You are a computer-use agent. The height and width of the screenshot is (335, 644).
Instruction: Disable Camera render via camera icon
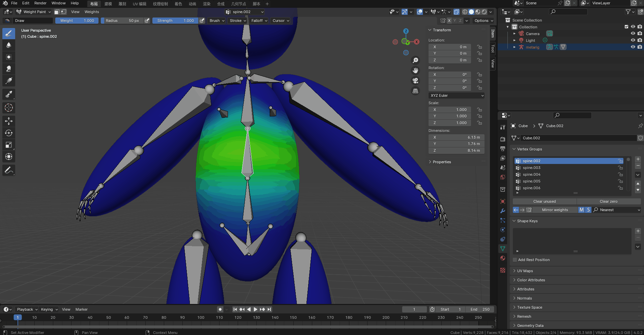640,33
